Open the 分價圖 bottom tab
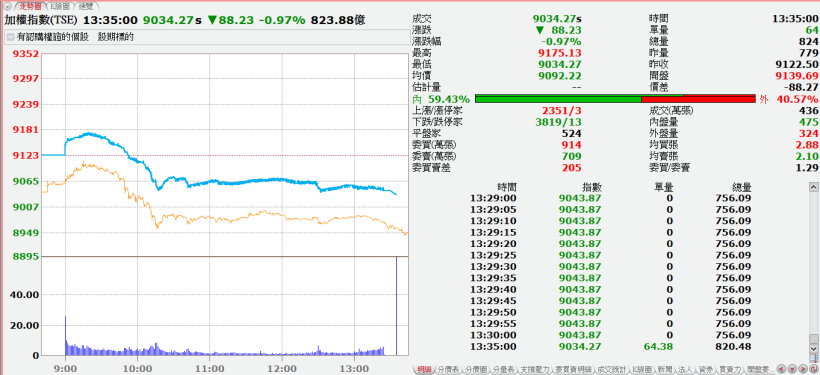The height and width of the screenshot is (375, 820). tap(477, 369)
